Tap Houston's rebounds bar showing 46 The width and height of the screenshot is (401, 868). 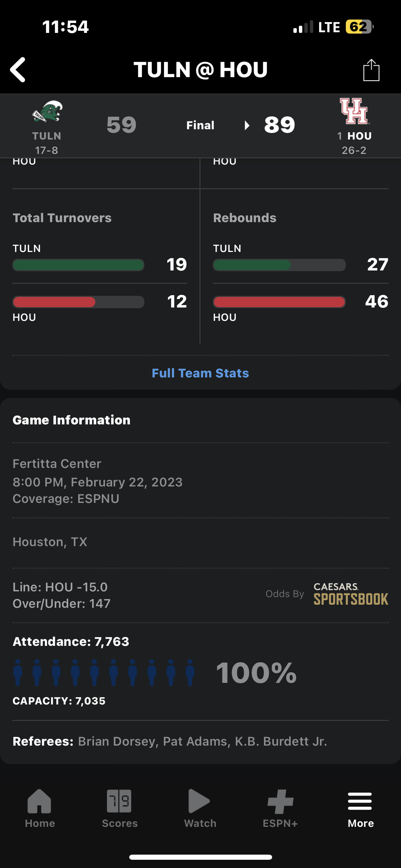(x=279, y=302)
